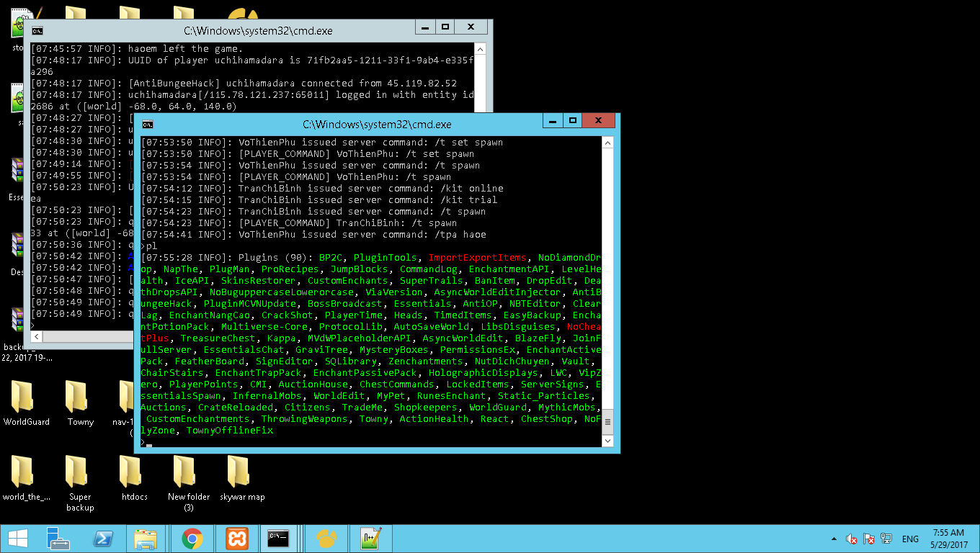Click the command prompt input line in front window
This screenshot has width=980, height=553.
point(371,442)
